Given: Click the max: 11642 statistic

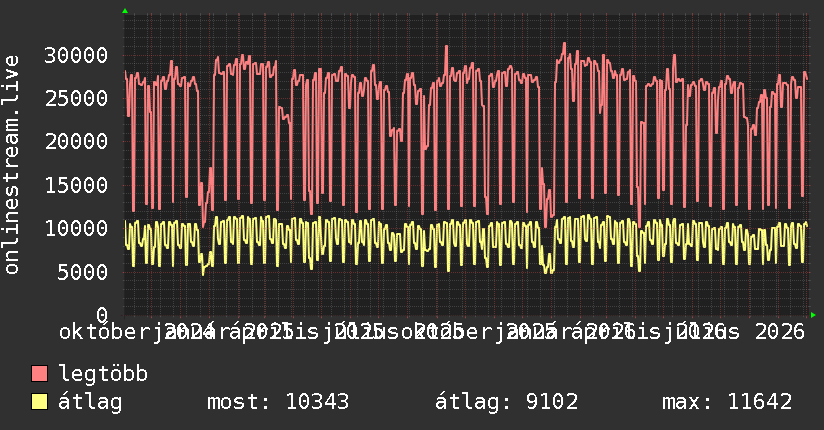Looking at the screenshot, I should 727,402.
